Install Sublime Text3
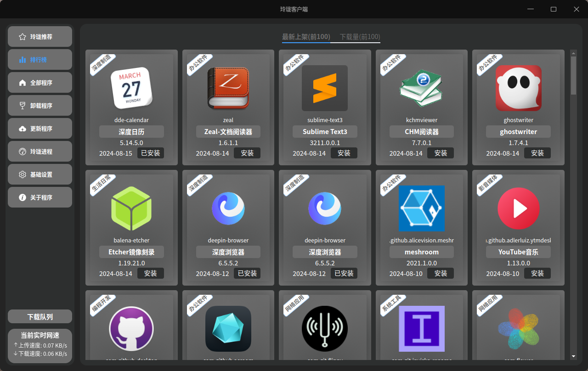The height and width of the screenshot is (371, 588). [344, 153]
